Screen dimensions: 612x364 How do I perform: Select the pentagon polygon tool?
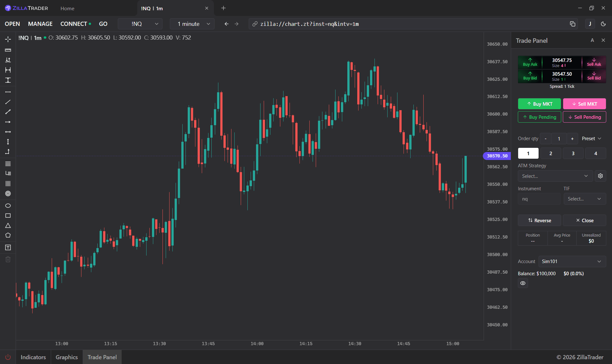[x=8, y=235]
